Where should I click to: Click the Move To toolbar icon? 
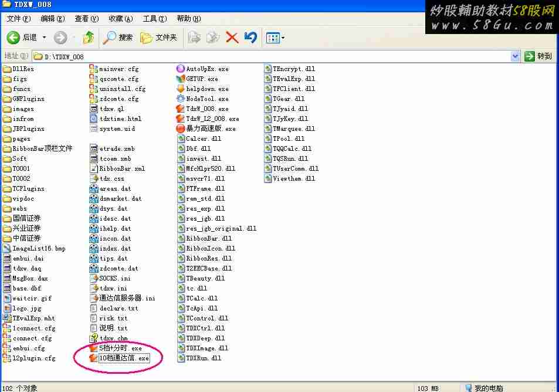(194, 38)
